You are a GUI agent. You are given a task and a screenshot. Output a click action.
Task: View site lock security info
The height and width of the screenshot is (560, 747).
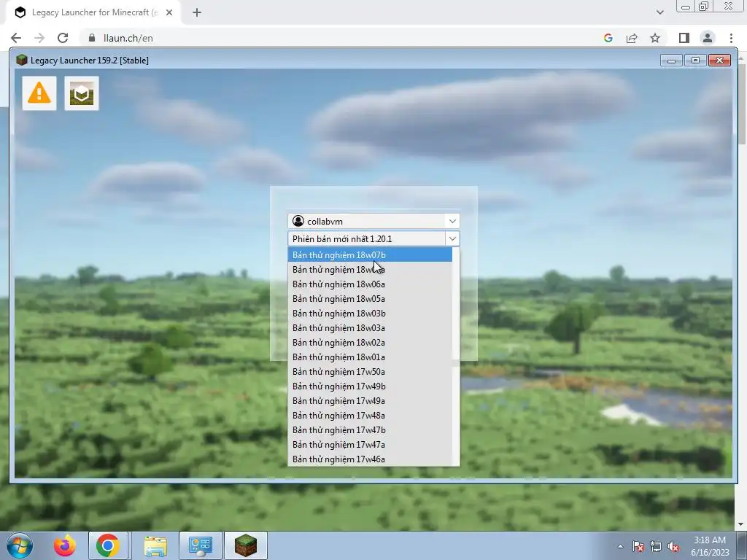pos(91,38)
